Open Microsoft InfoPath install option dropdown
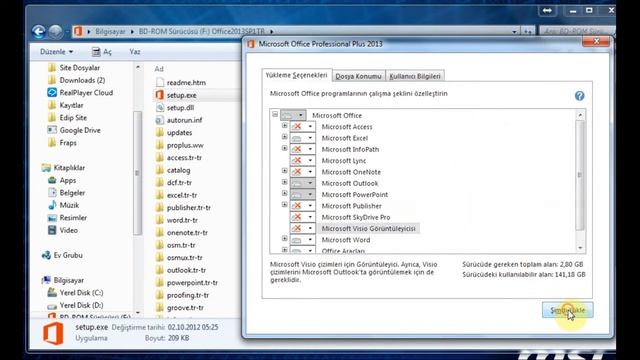The image size is (640, 360). point(302,149)
